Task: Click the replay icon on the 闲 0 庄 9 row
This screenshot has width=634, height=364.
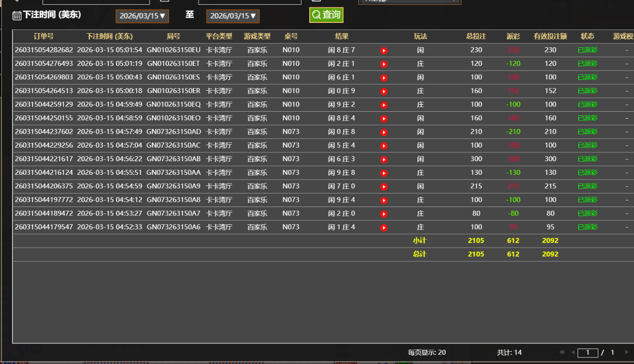Action: click(x=383, y=91)
